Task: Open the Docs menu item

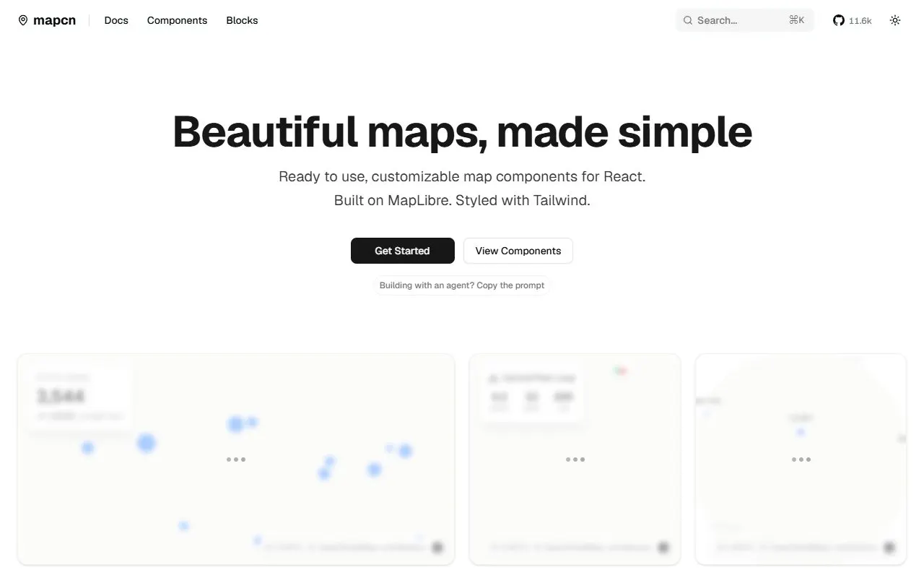Action: coord(116,20)
